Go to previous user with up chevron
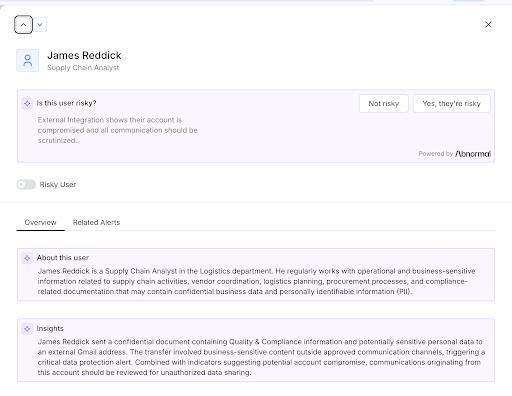Image resolution: width=512 pixels, height=396 pixels. (x=23, y=25)
